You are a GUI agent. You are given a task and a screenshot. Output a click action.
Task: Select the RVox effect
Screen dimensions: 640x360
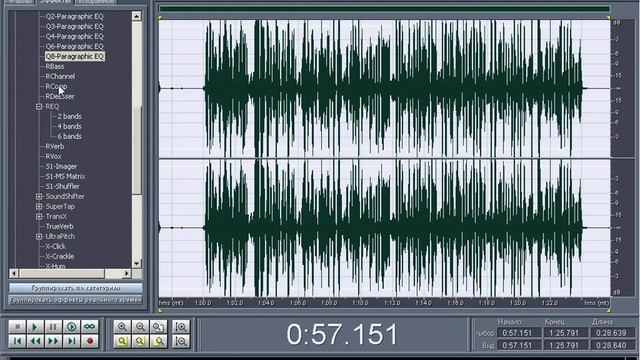pyautogui.click(x=53, y=156)
